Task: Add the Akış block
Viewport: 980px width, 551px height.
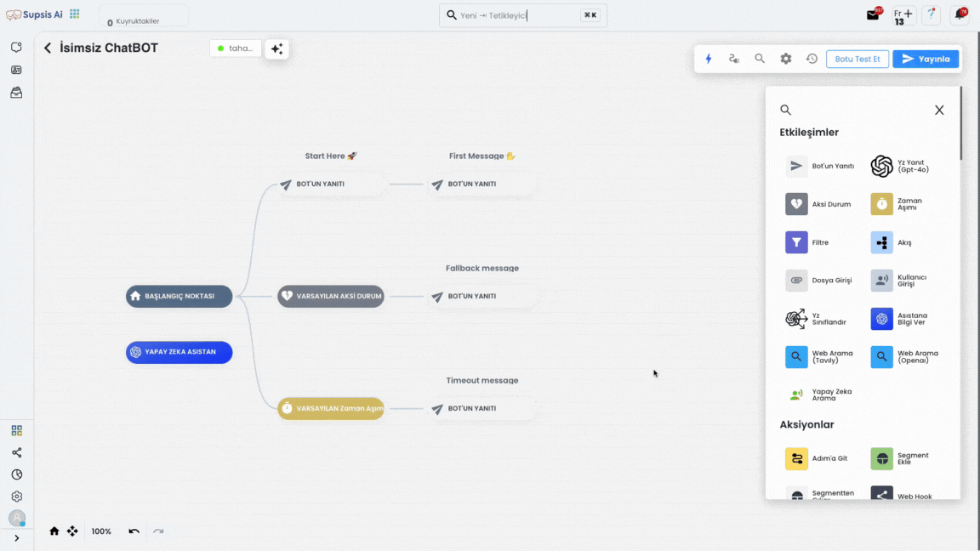Action: click(x=892, y=242)
